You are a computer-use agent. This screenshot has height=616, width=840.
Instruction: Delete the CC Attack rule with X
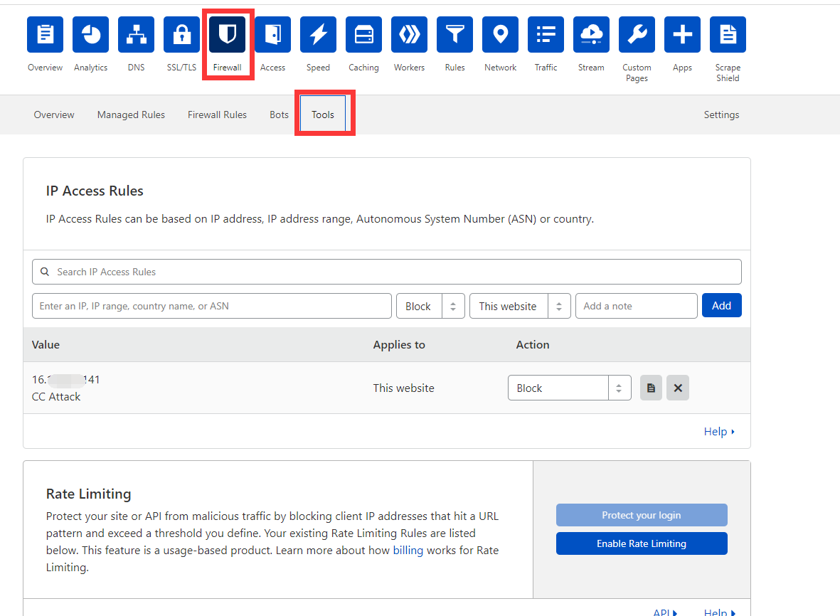677,388
